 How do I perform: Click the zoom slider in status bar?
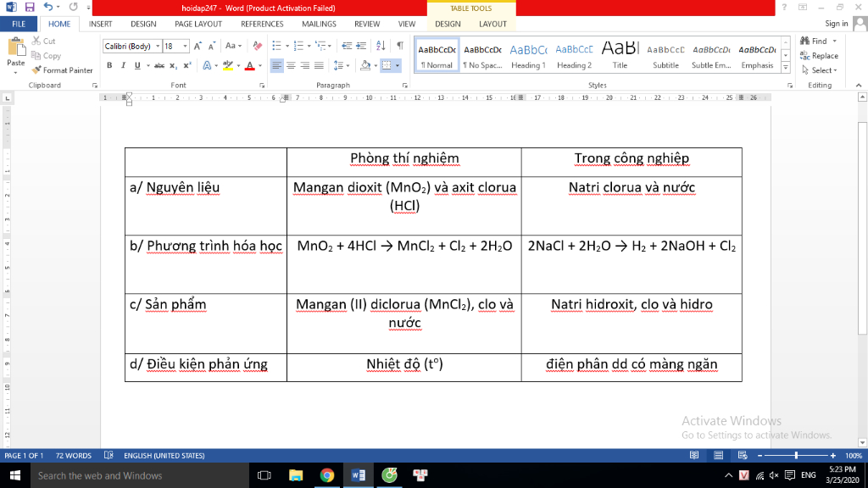click(x=797, y=456)
